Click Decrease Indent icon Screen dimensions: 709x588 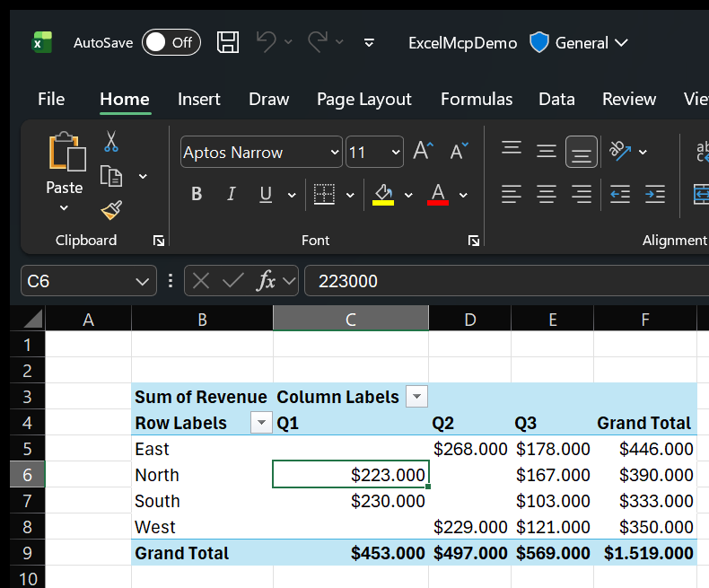pyautogui.click(x=620, y=194)
